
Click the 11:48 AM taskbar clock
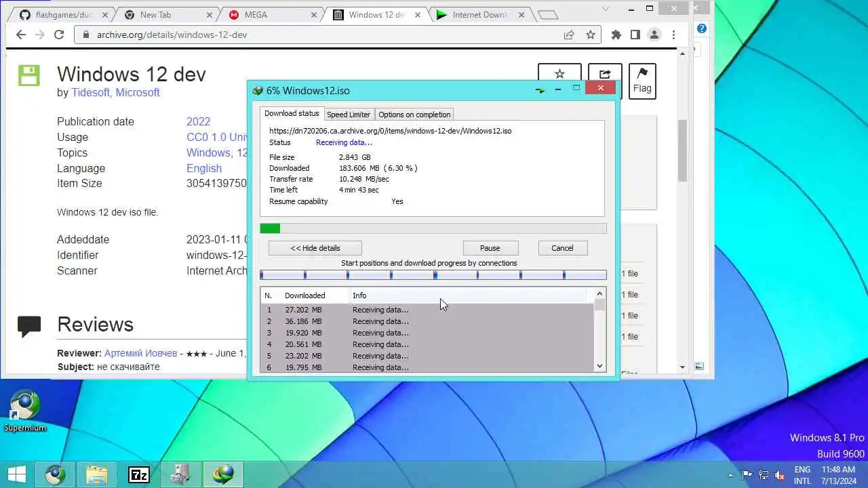[838, 470]
